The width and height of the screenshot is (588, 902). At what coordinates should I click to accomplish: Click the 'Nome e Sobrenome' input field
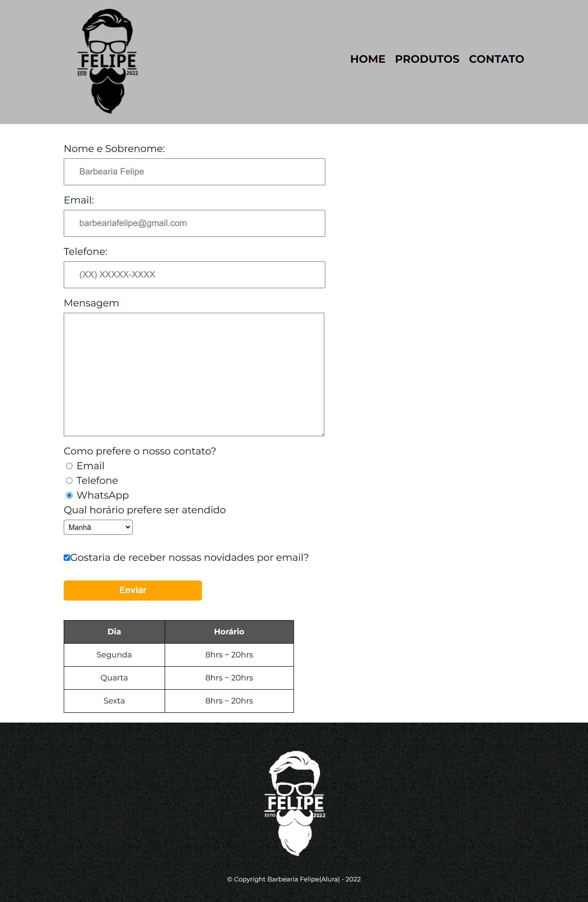194,171
